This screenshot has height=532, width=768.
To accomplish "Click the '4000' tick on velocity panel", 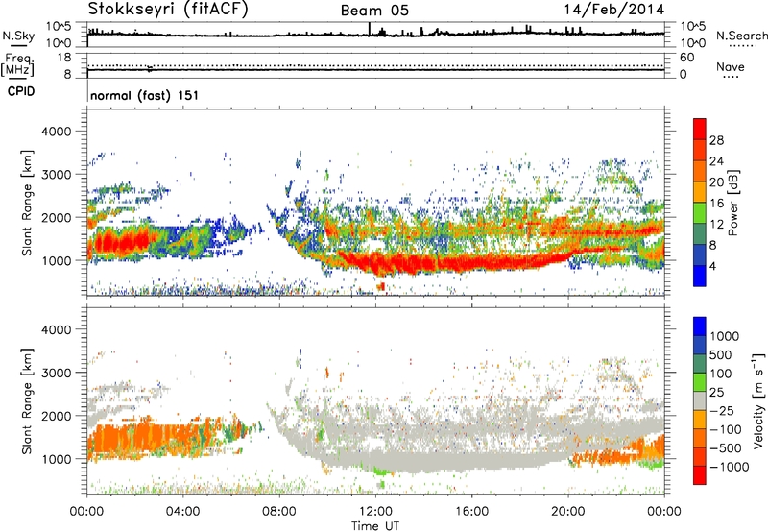I will (56, 329).
